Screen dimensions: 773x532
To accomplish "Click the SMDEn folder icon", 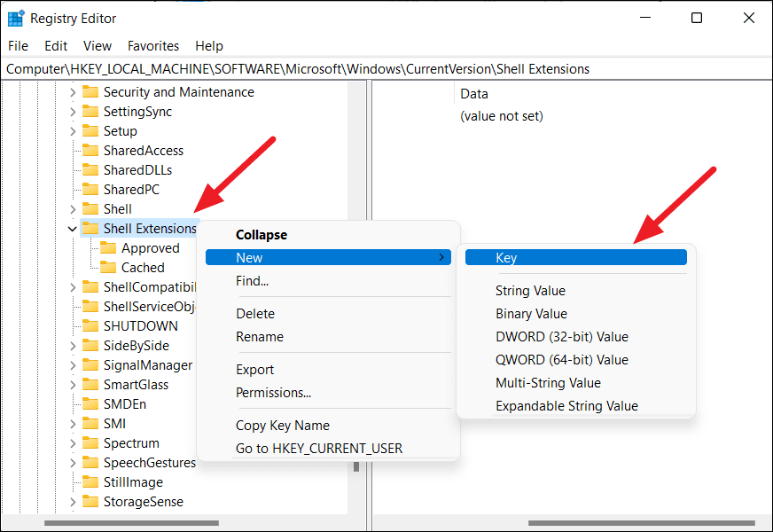I will (x=90, y=403).
